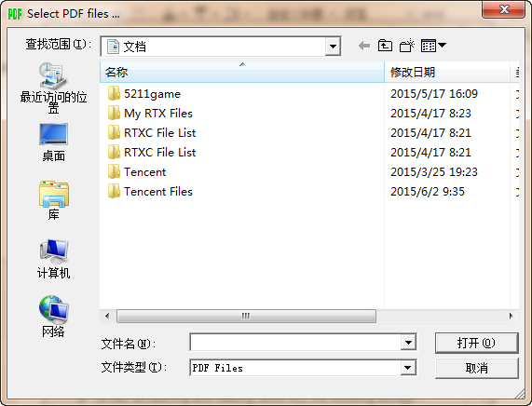
Task: Go back using the left arrow icon
Action: [364, 46]
